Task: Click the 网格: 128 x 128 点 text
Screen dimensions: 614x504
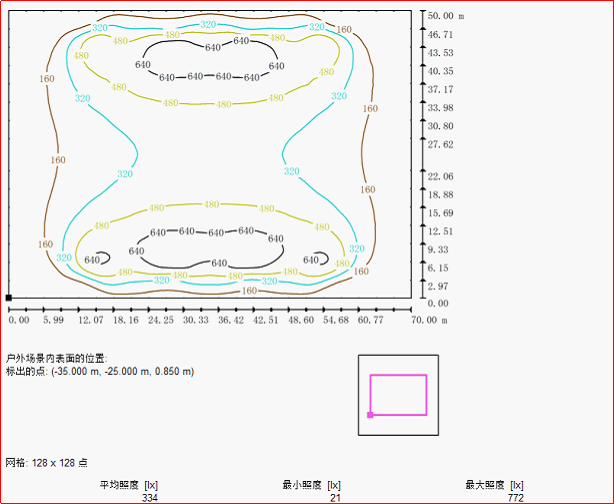Action: click(49, 463)
